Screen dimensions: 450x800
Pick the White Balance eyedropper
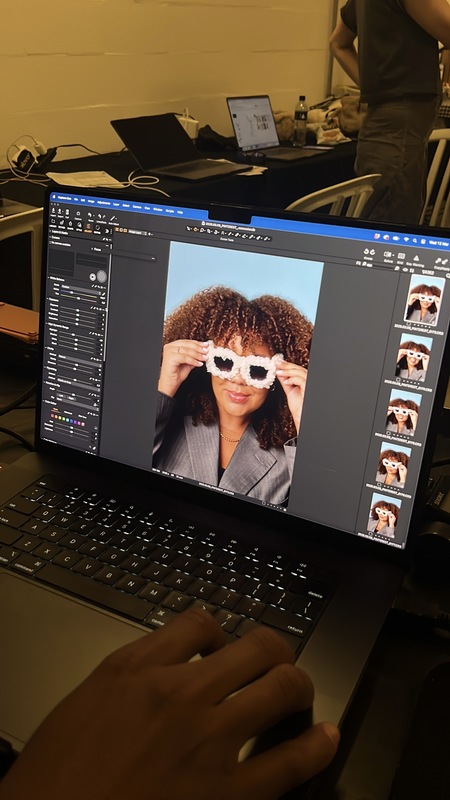(x=104, y=294)
